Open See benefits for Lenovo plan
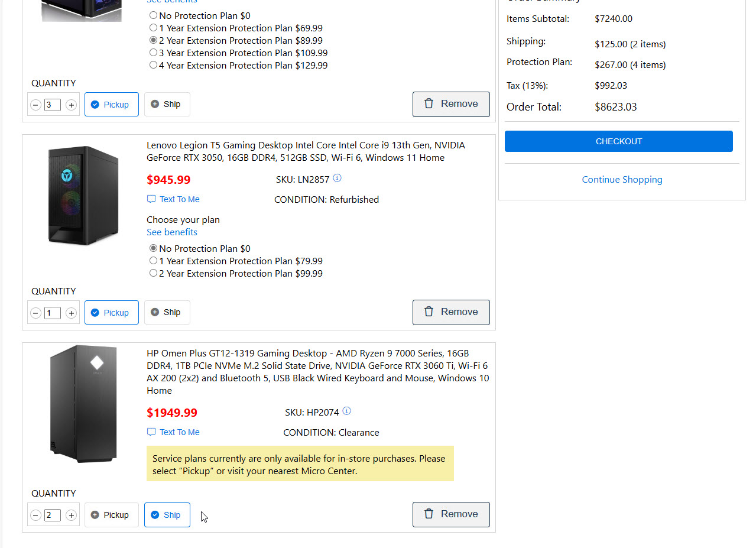The height and width of the screenshot is (548, 756). [172, 232]
